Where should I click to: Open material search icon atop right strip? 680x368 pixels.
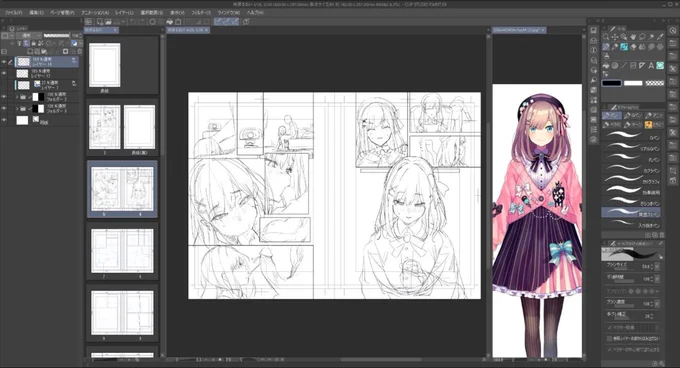[673, 30]
